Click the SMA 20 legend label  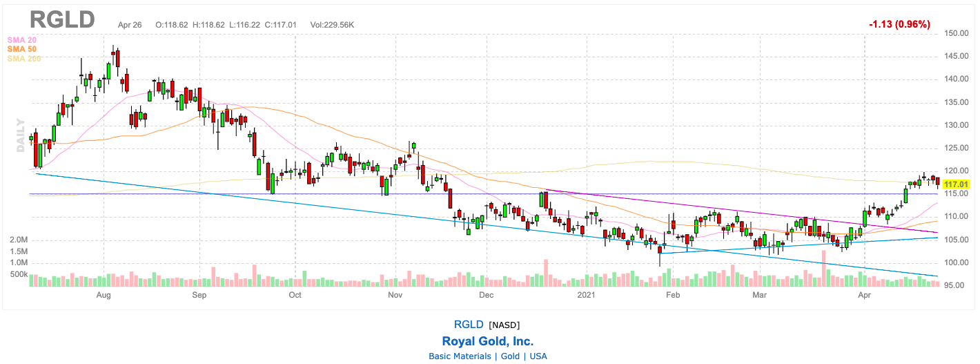tap(22, 41)
